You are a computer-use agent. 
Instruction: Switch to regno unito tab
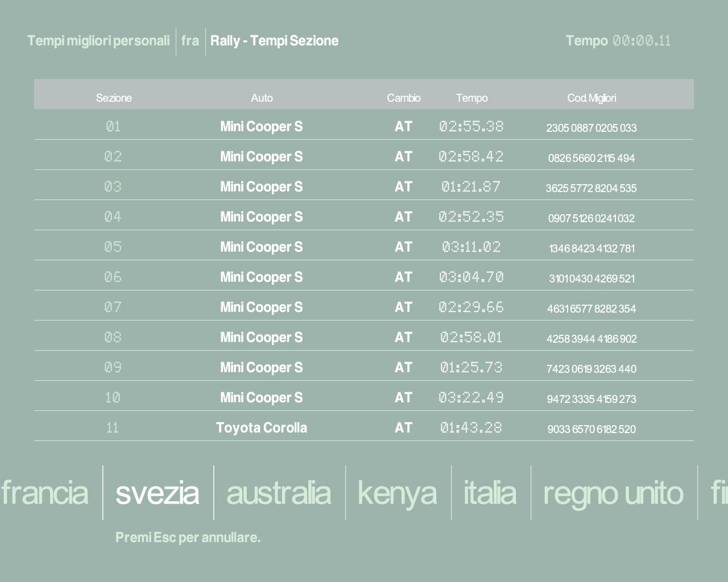pos(613,493)
